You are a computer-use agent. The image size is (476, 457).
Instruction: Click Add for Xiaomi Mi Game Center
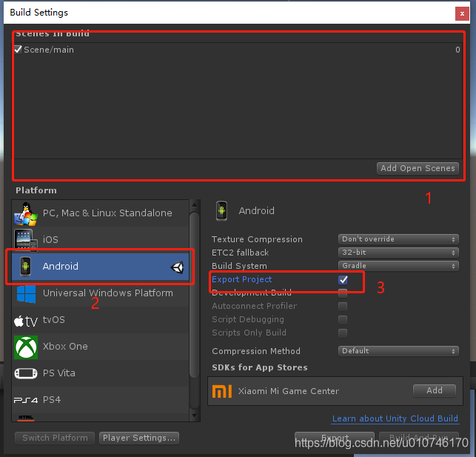click(x=435, y=391)
